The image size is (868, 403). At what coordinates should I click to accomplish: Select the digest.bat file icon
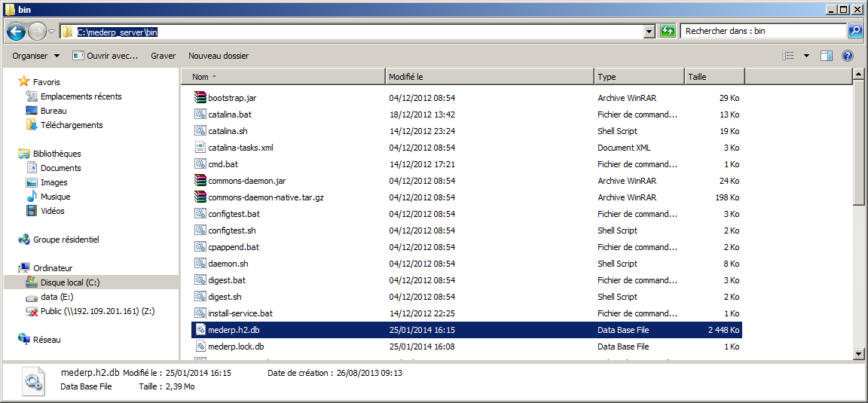(200, 280)
